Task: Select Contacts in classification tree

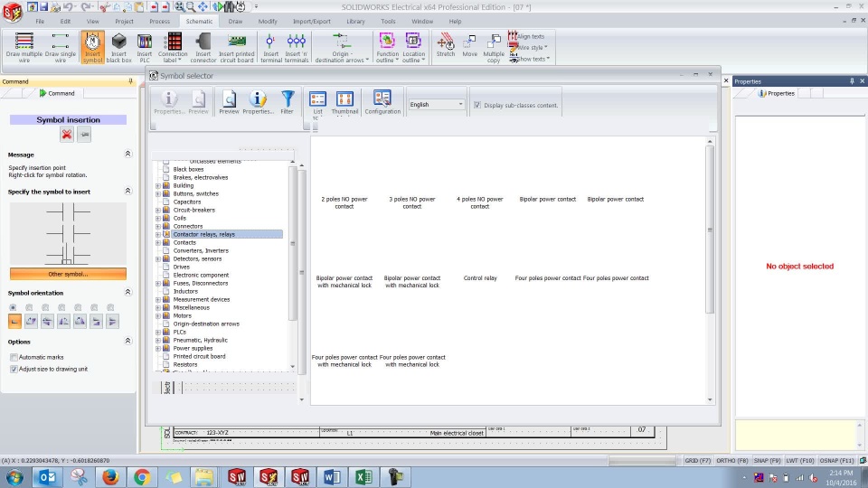Action: [184, 242]
